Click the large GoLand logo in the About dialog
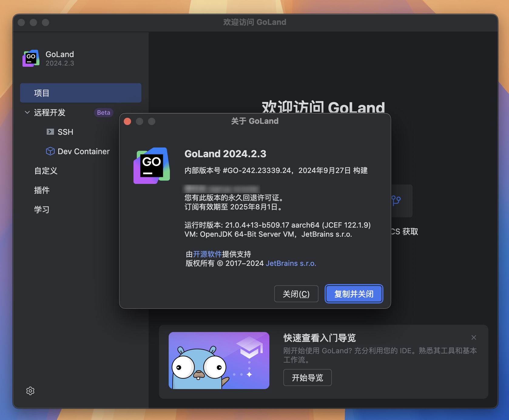The height and width of the screenshot is (420, 509). pyautogui.click(x=152, y=166)
